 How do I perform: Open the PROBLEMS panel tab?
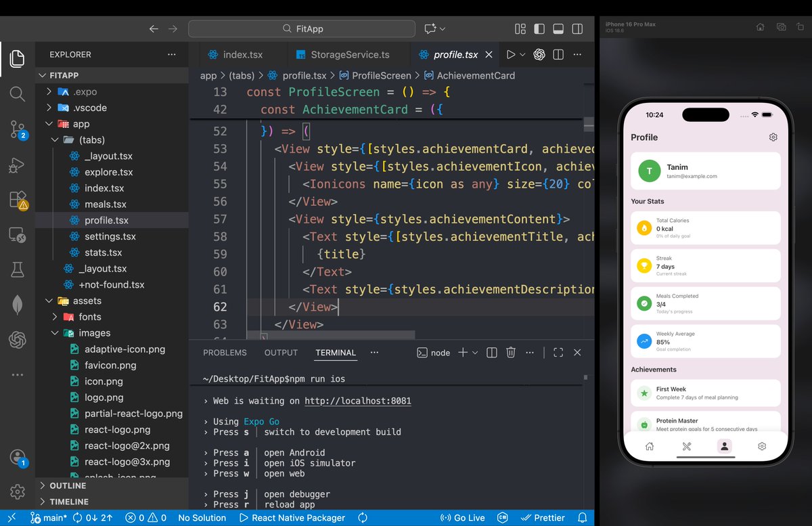pyautogui.click(x=225, y=353)
